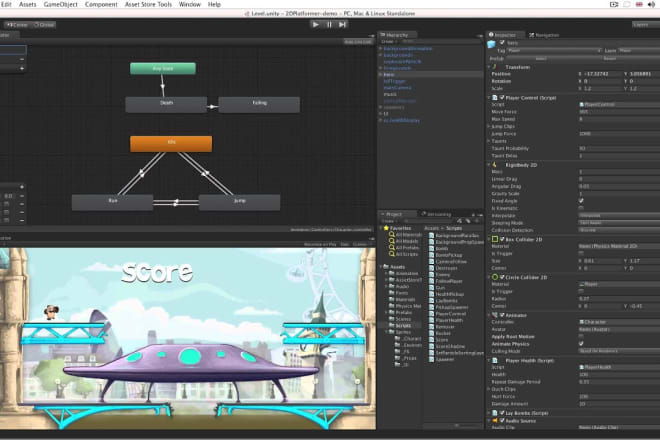The width and height of the screenshot is (660, 440).
Task: Click the macOS volume icon in menu bar
Action: 651,4
